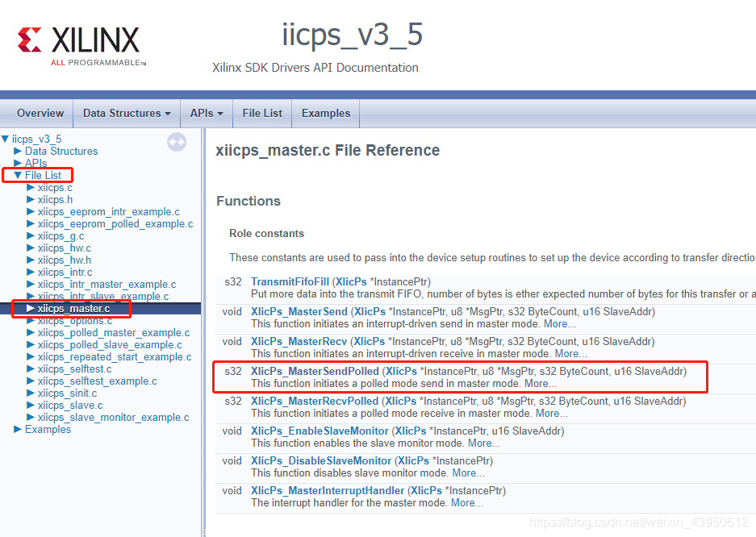Open the XIicPs_MasterRecvPolled function link
The width and height of the screenshot is (756, 537).
point(315,402)
